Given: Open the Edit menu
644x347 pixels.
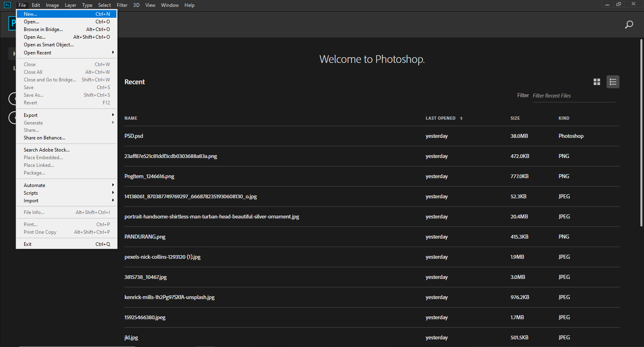Looking at the screenshot, I should 36,5.
